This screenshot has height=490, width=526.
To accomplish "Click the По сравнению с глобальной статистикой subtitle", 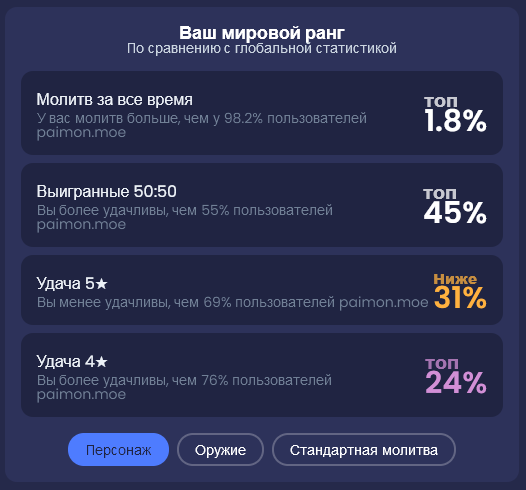I will [x=262, y=48].
